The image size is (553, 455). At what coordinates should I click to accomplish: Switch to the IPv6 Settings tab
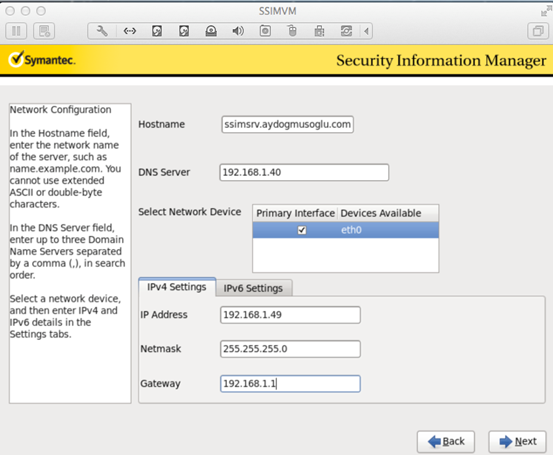(x=253, y=288)
